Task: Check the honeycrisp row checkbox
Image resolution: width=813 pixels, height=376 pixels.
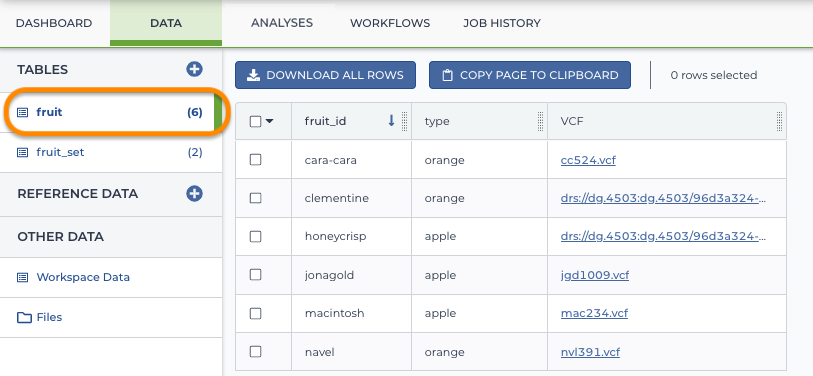Action: tap(256, 236)
